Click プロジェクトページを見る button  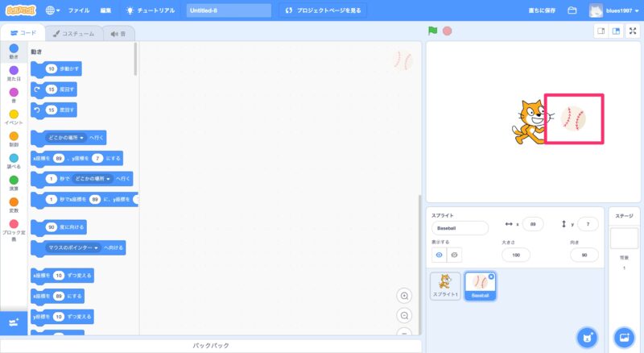(x=325, y=11)
